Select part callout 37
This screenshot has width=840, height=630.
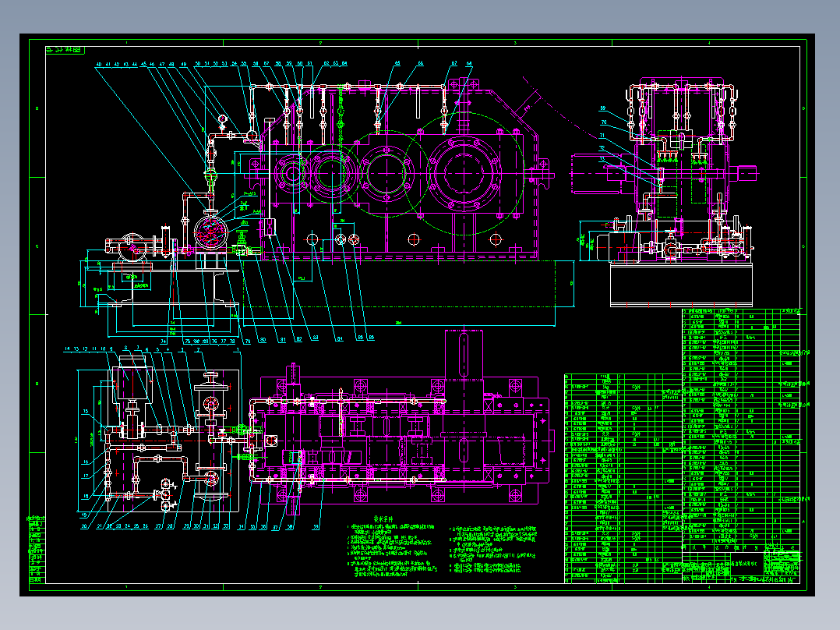click(x=275, y=528)
